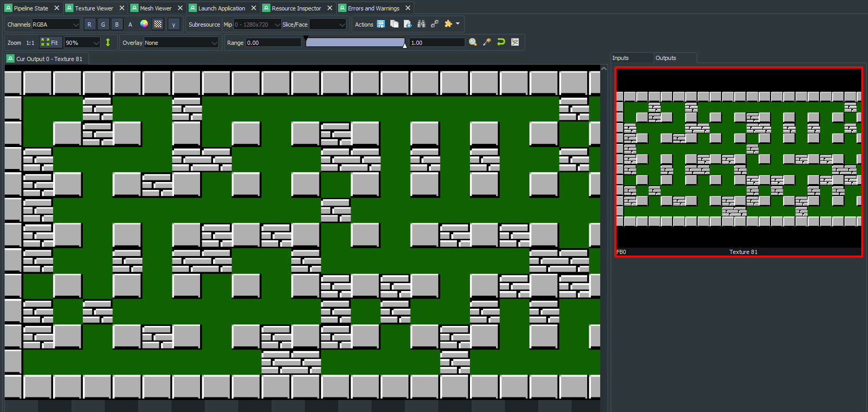Toggle the histogram view icon
This screenshot has height=412, width=868.
515,42
